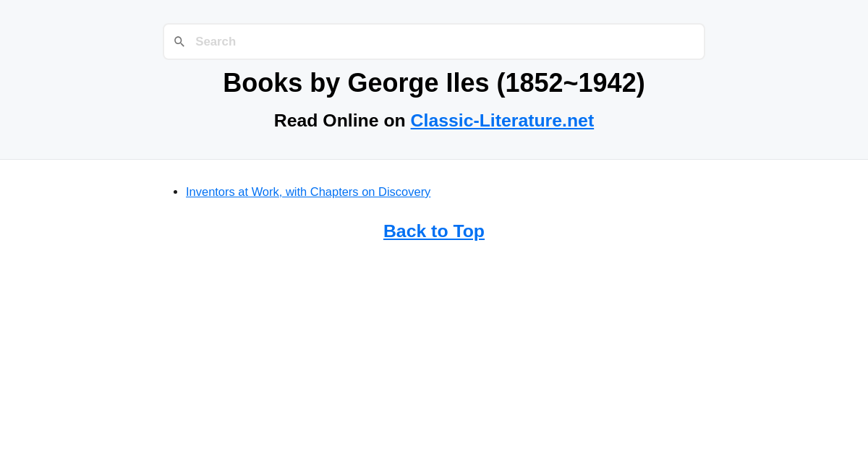Select the 'Back to Top' navigation link
868x454 pixels.
click(434, 231)
